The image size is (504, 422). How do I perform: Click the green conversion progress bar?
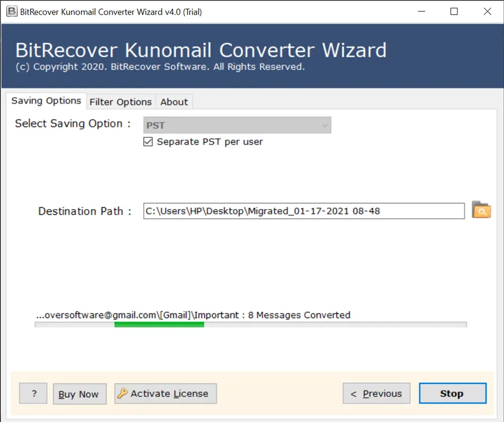[251, 324]
